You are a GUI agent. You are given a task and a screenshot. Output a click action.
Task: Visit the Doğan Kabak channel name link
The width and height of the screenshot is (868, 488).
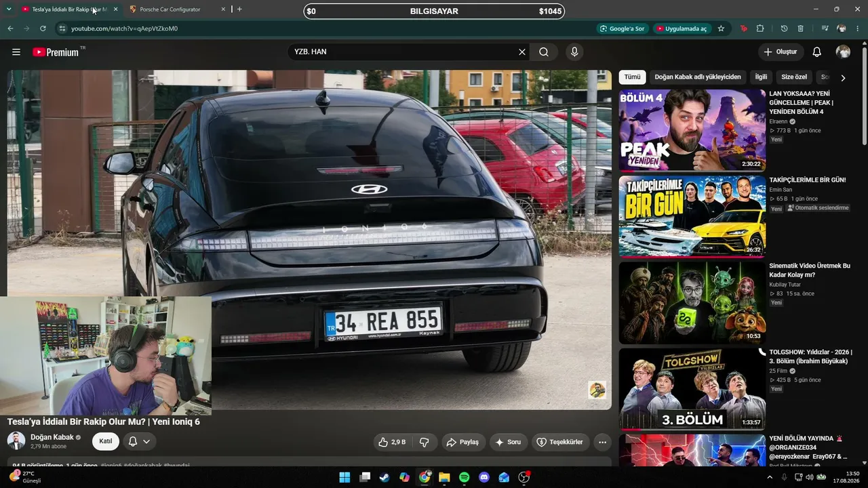[52, 437]
